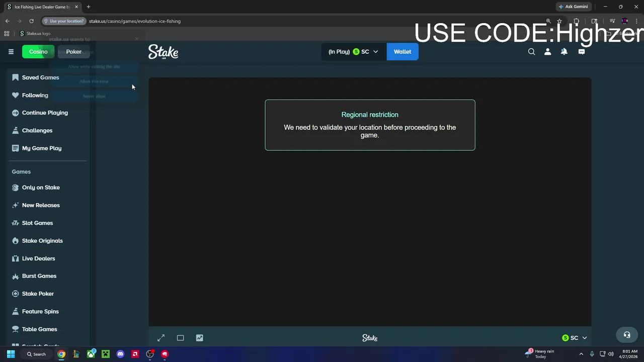The width and height of the screenshot is (644, 362).
Task: Switch to the Poker tab
Action: (73, 52)
